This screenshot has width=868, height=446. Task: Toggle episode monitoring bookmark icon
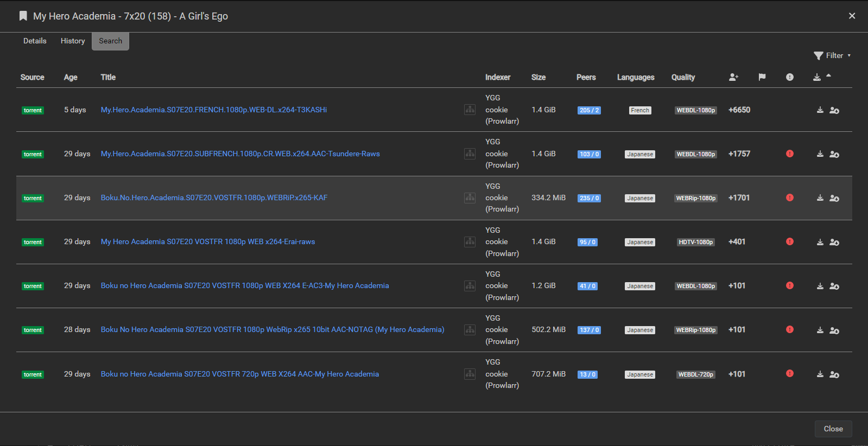pyautogui.click(x=23, y=16)
